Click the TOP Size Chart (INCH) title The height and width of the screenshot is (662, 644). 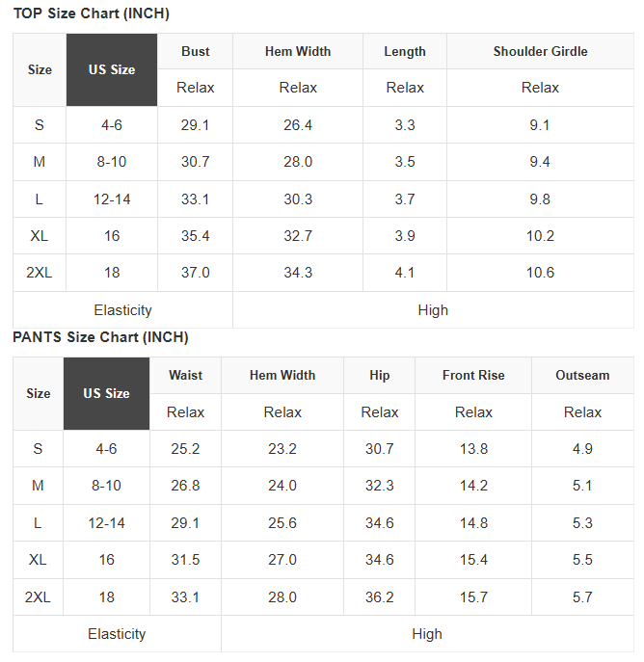click(x=92, y=13)
